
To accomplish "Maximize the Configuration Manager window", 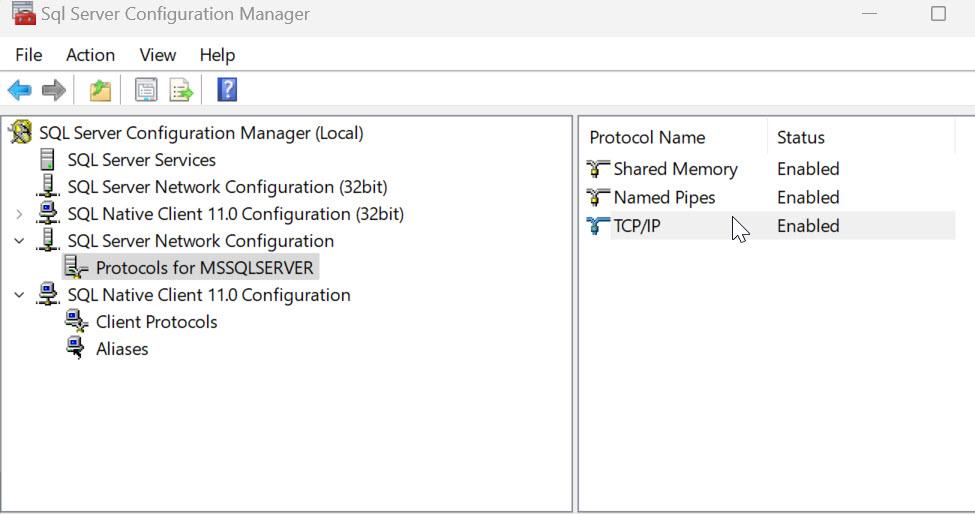I will click(938, 14).
